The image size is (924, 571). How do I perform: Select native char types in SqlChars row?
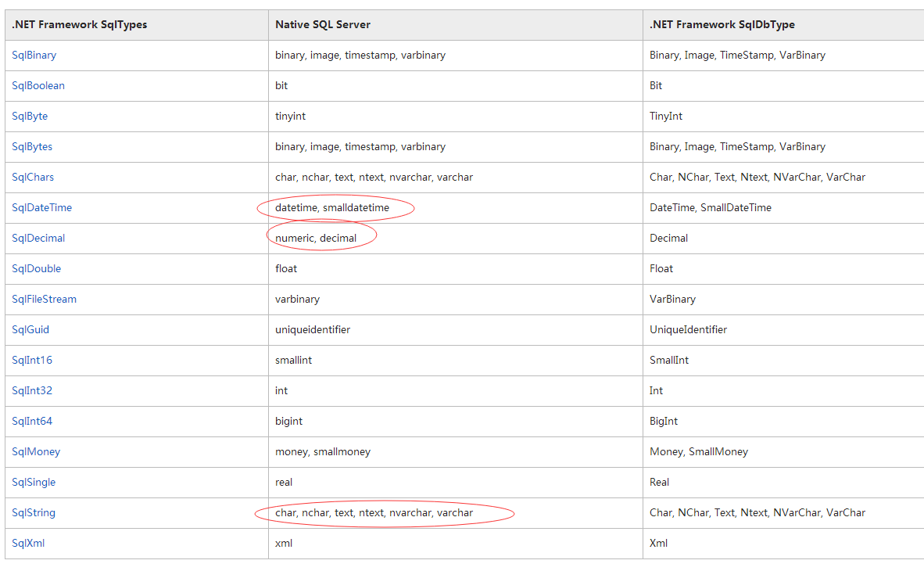374,177
